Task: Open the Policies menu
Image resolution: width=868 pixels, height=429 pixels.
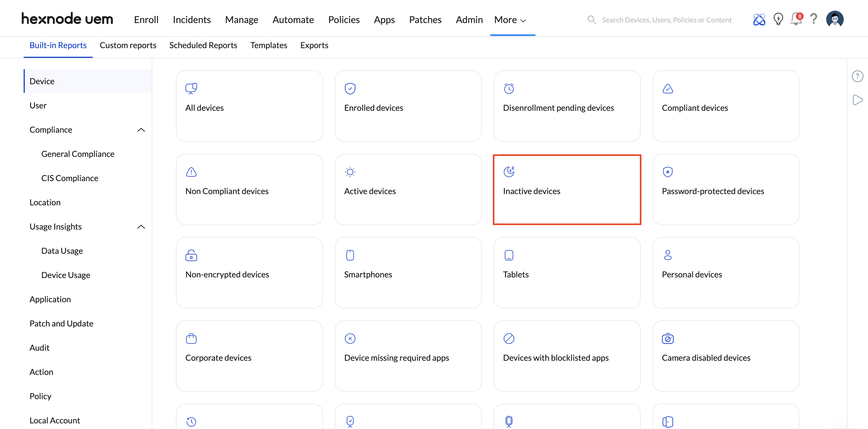Action: point(344,20)
